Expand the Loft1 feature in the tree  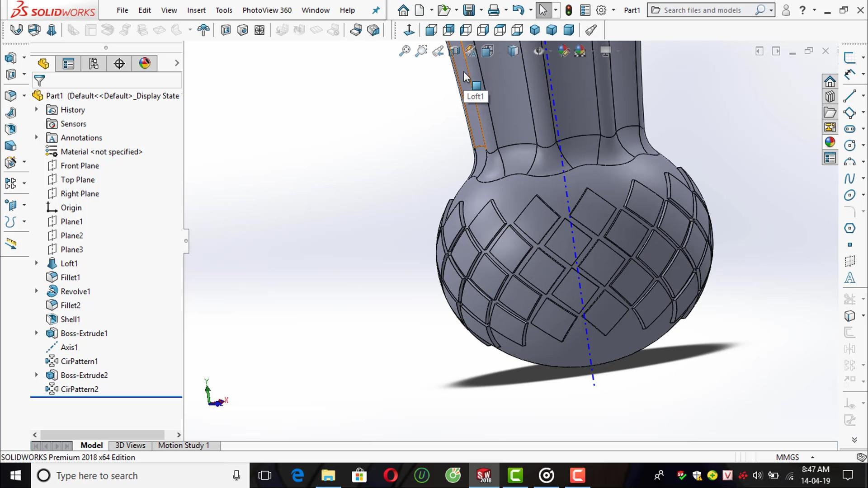click(36, 263)
